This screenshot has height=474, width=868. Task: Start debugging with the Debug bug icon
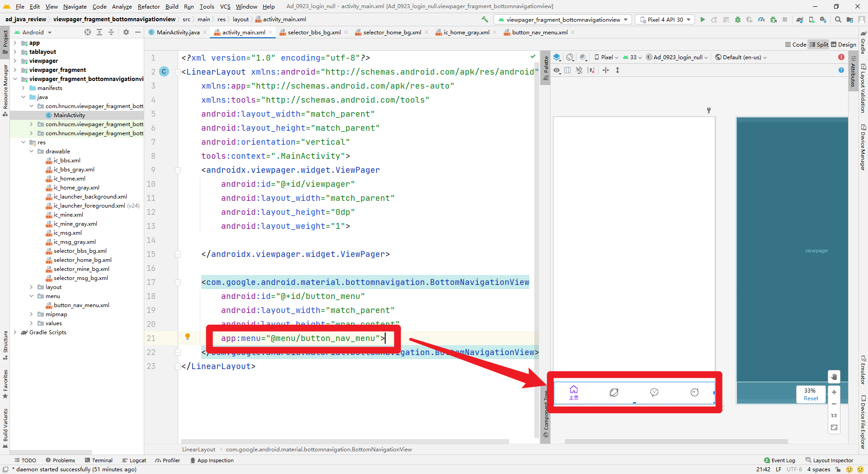[x=738, y=19]
